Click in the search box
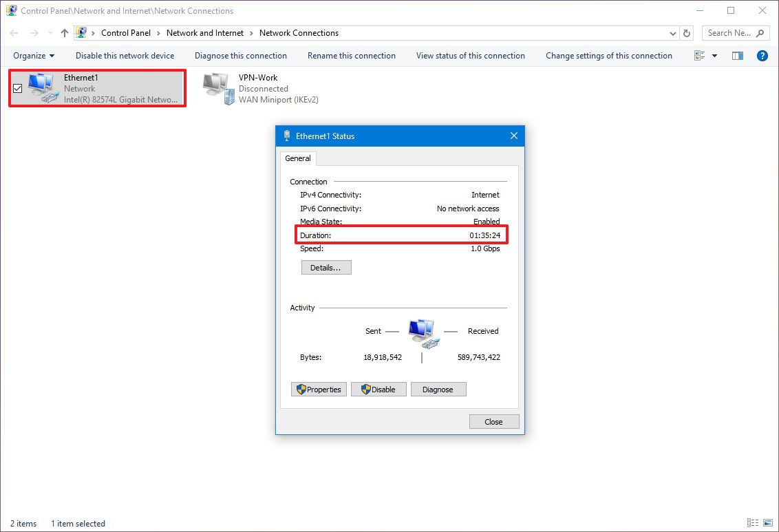This screenshot has width=779, height=532. [x=729, y=32]
